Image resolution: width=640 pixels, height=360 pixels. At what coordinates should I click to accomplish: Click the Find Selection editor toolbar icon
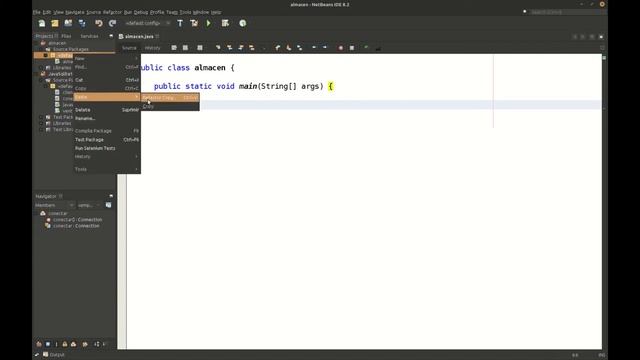218,48
